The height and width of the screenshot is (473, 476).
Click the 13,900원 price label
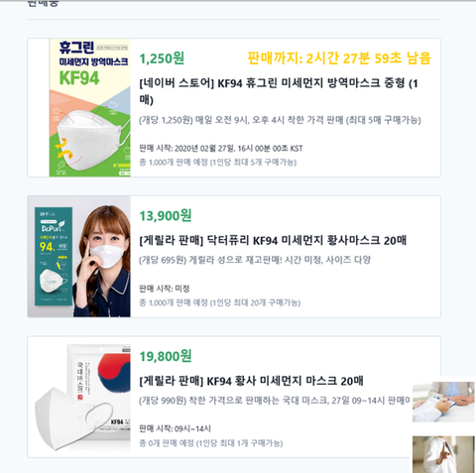[x=166, y=216]
